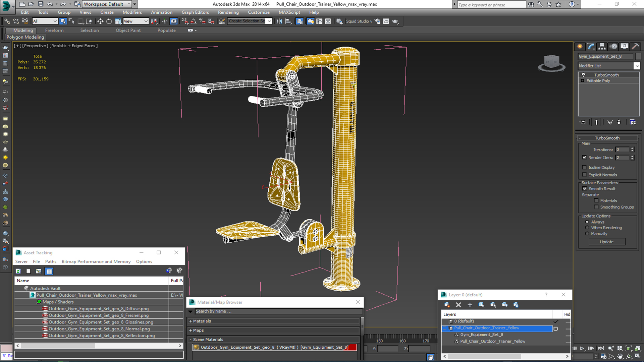Open Bitmap Performance and Memory menu
The image size is (644, 362).
coord(96,261)
